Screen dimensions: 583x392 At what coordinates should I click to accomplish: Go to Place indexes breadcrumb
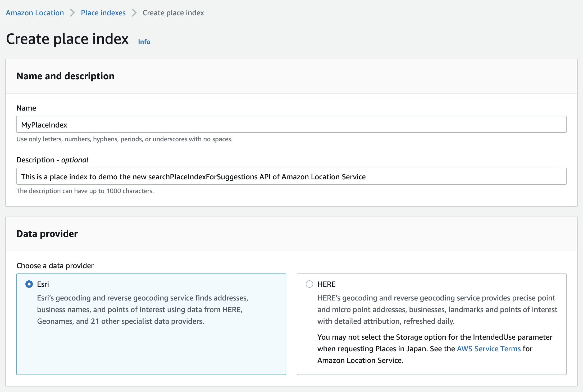[x=103, y=13]
